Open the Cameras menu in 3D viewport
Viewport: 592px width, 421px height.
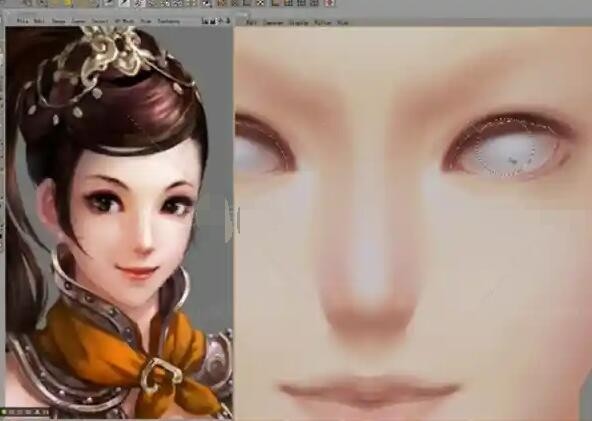(x=273, y=23)
